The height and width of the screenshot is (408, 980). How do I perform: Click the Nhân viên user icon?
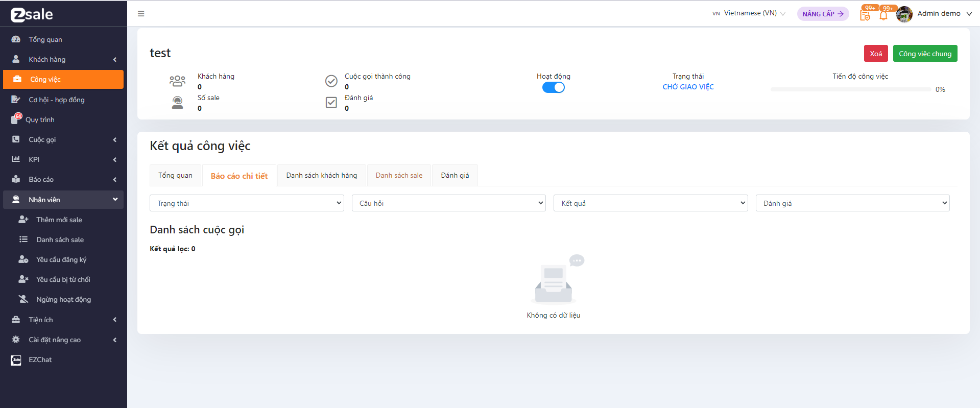click(16, 200)
